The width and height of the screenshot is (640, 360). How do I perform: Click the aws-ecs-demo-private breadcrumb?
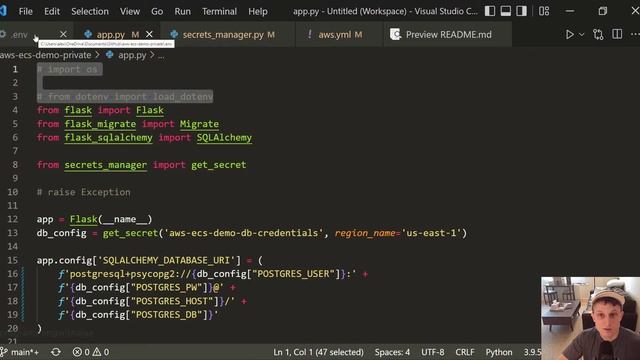(45, 55)
